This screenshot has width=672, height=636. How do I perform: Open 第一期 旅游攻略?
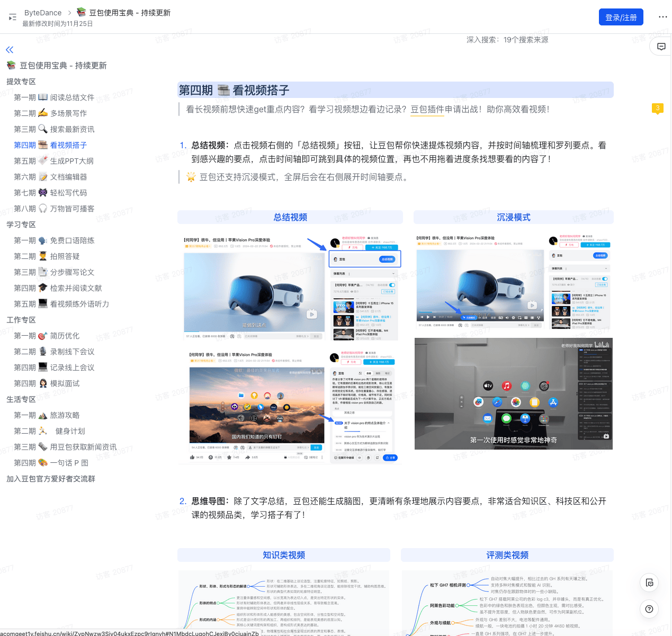pyautogui.click(x=47, y=415)
